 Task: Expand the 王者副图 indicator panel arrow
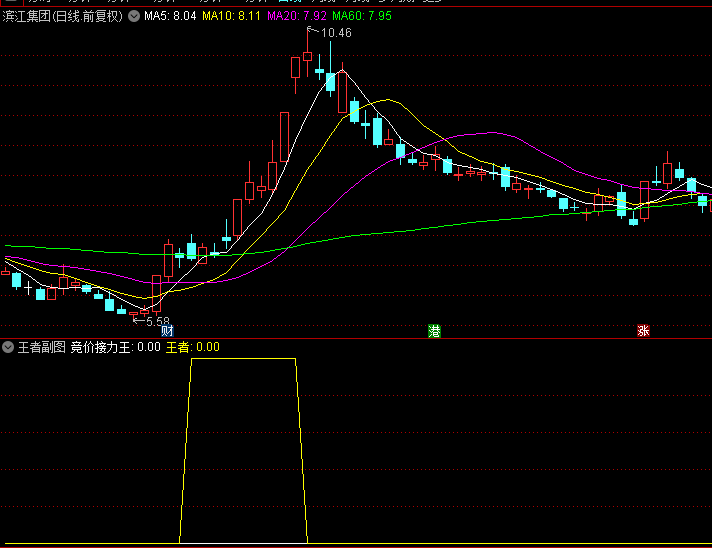pos(8,347)
